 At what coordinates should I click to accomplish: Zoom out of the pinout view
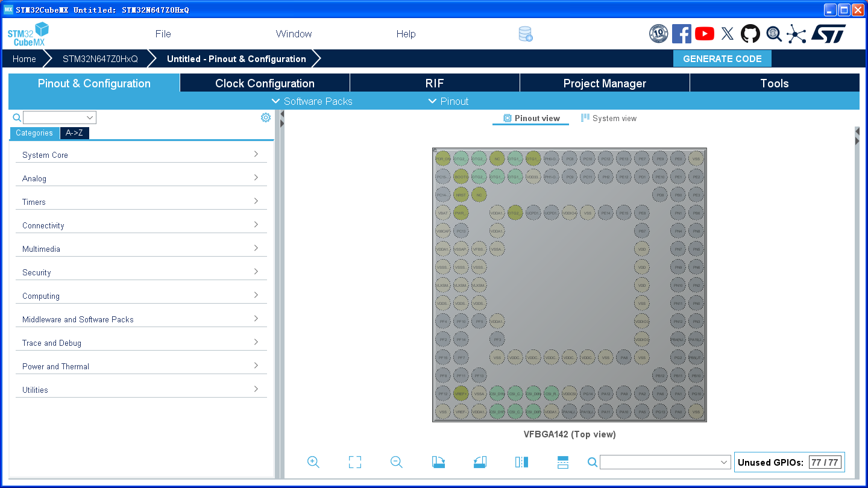396,462
